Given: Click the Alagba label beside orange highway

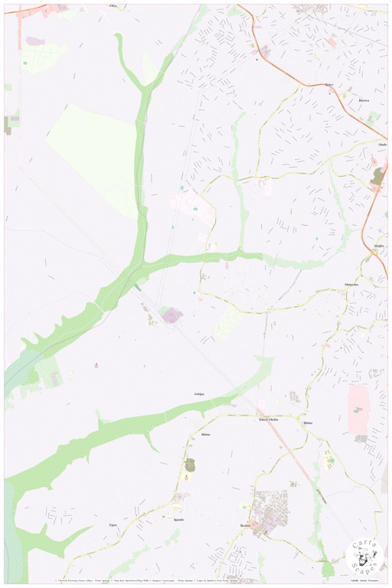Looking at the screenshot, I should (379, 246).
